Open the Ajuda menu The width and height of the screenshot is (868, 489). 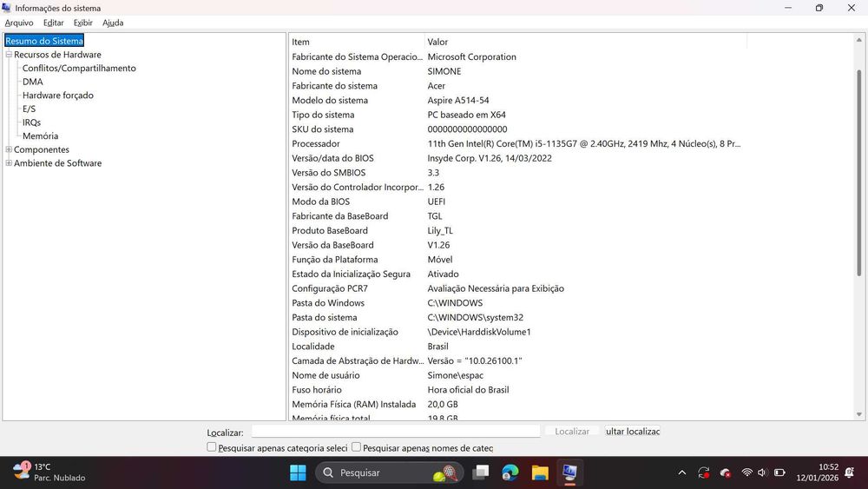click(x=113, y=23)
